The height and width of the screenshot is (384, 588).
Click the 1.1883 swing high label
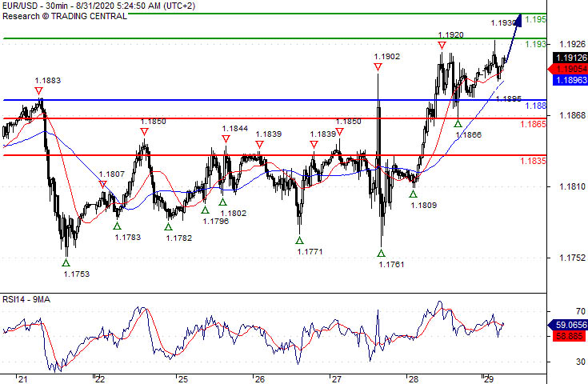pyautogui.click(x=48, y=81)
